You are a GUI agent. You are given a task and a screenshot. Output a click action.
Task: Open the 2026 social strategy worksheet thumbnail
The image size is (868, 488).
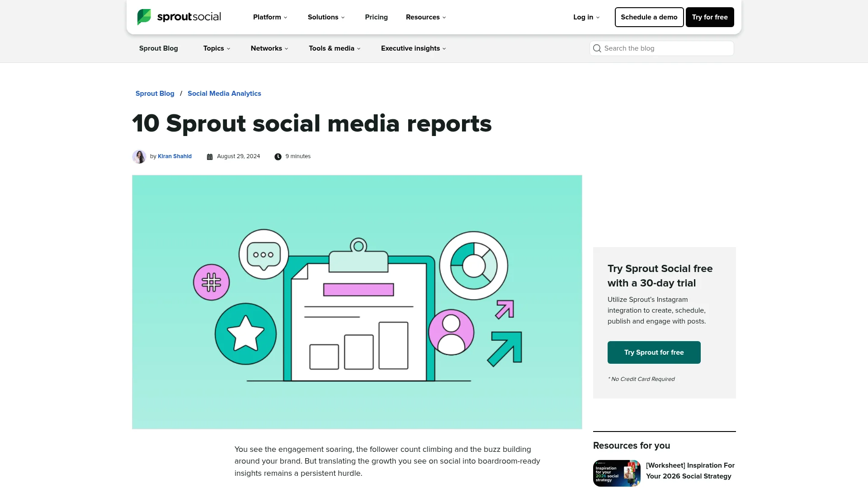[x=617, y=473]
